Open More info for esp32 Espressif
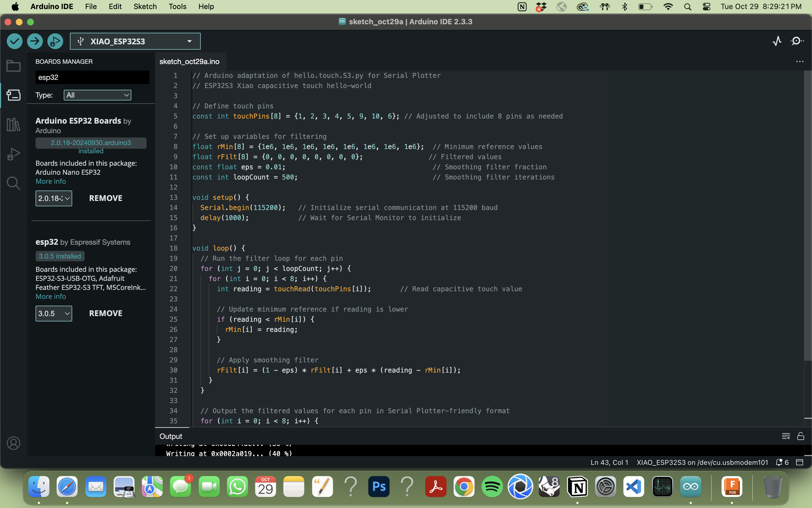The image size is (812, 508). pos(51,297)
